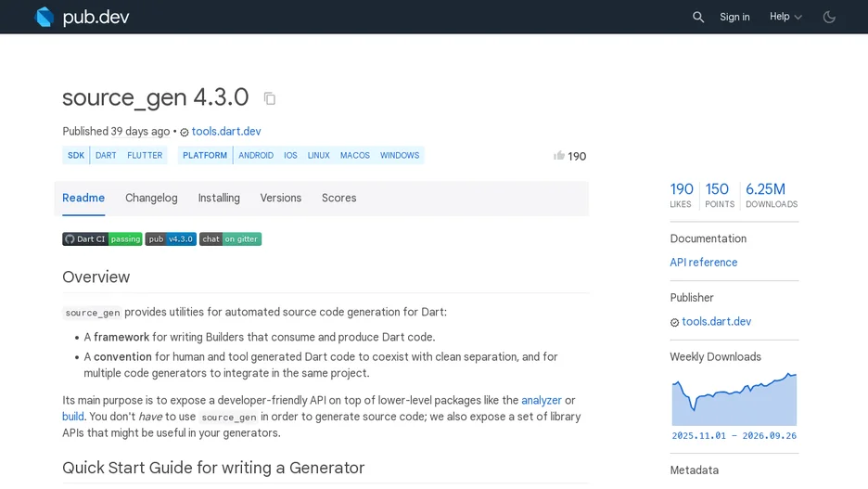Copy package name and version to clipboard
The image size is (868, 489).
click(x=270, y=98)
